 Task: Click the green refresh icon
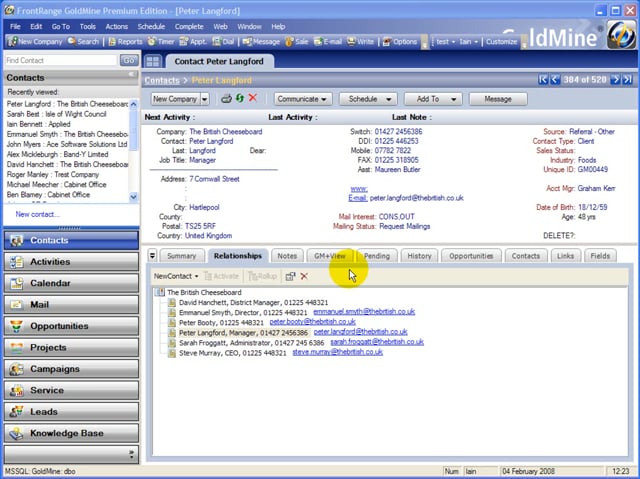[240, 98]
